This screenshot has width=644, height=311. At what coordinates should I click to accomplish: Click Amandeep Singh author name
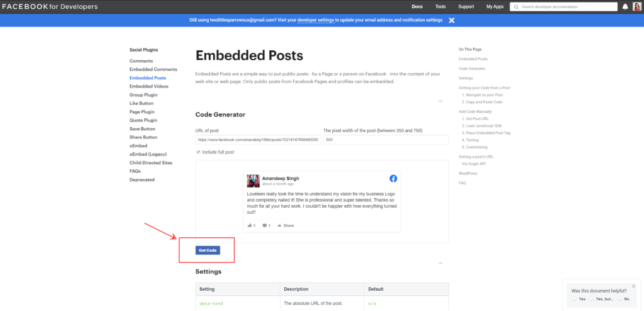[x=280, y=179]
